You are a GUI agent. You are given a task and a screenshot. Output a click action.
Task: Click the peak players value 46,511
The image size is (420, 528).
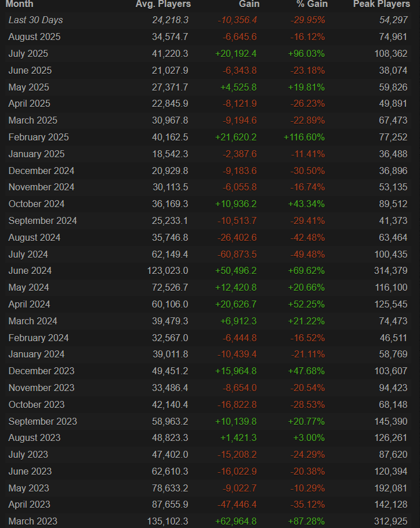click(x=393, y=338)
